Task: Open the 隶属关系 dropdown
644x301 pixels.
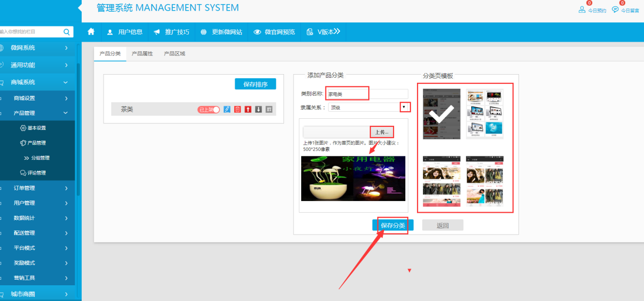Action: 404,107
